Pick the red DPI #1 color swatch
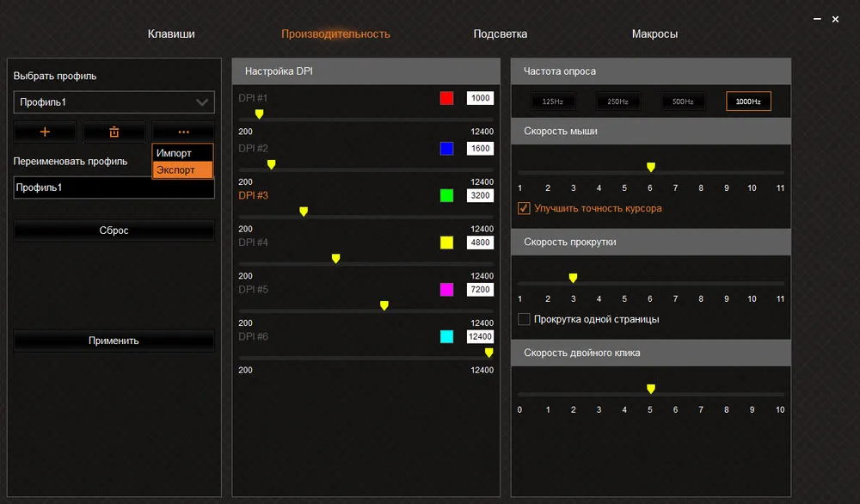Screen dimensions: 860x504 click(x=446, y=98)
